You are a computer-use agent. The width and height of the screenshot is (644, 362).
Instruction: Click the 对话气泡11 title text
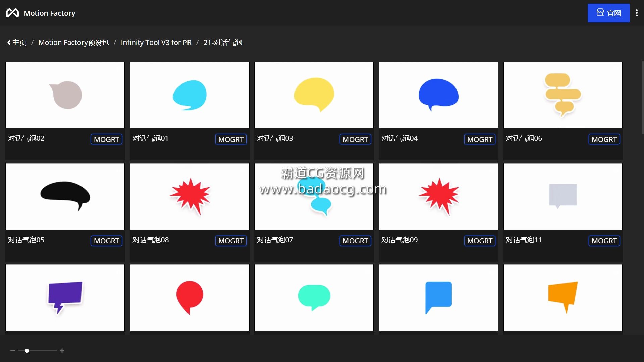(524, 240)
